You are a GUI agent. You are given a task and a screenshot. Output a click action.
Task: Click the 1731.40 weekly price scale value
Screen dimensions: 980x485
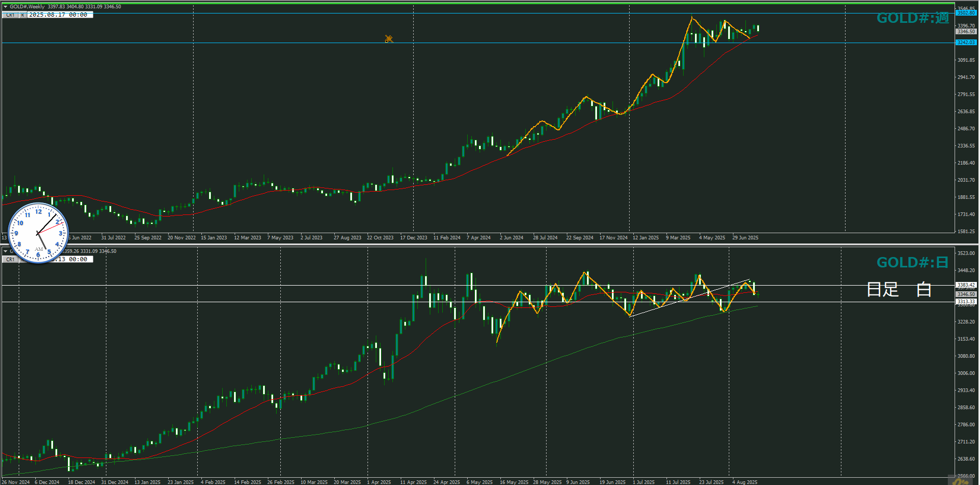[x=966, y=214]
